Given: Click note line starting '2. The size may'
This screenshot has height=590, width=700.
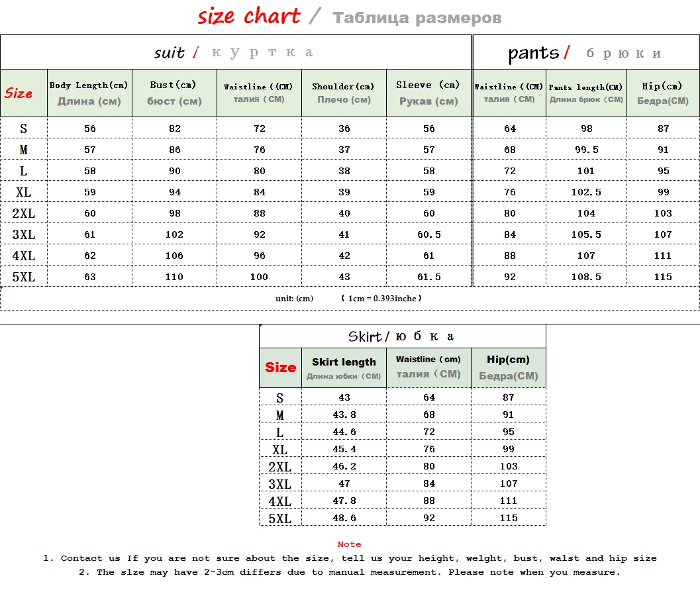Looking at the screenshot, I should (x=350, y=572).
